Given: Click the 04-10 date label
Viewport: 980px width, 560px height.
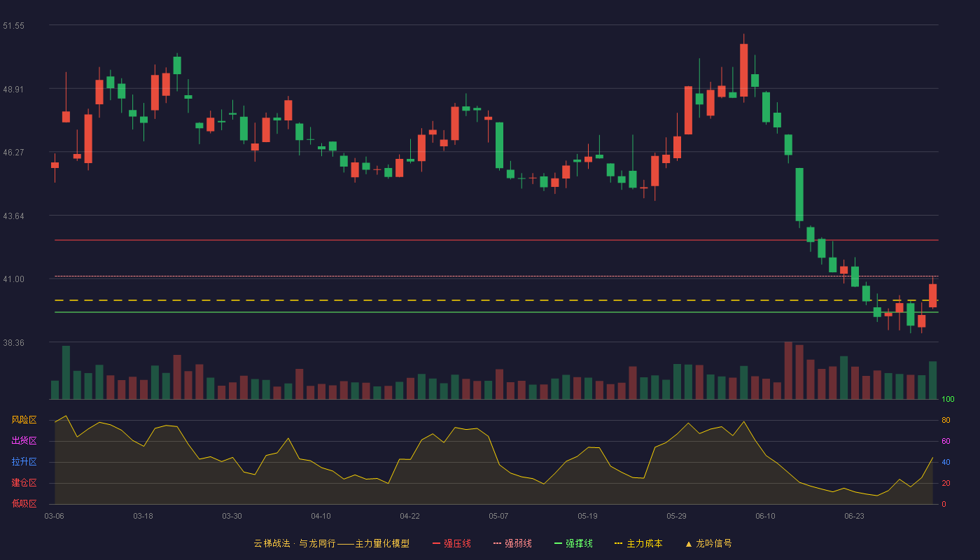Looking at the screenshot, I should (x=321, y=516).
